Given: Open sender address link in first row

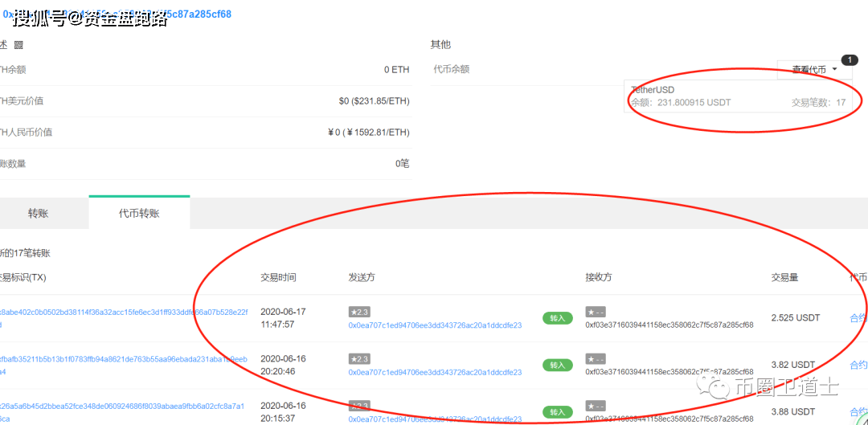Looking at the screenshot, I should [435, 325].
